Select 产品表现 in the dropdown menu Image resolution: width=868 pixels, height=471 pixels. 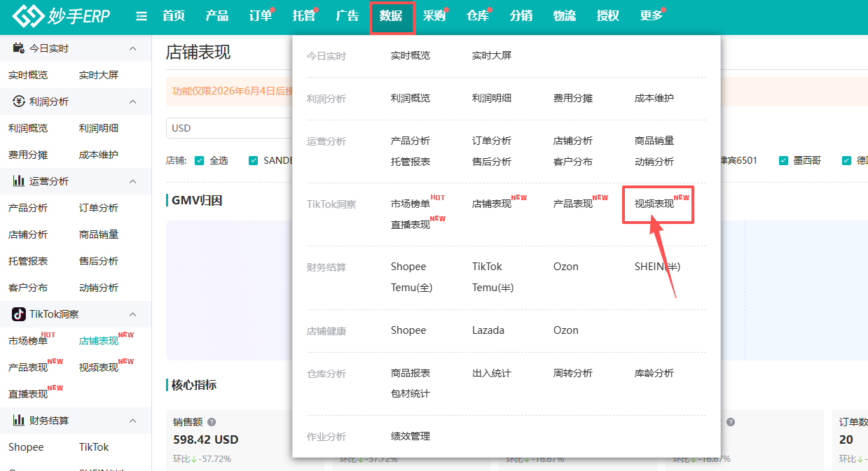point(573,204)
